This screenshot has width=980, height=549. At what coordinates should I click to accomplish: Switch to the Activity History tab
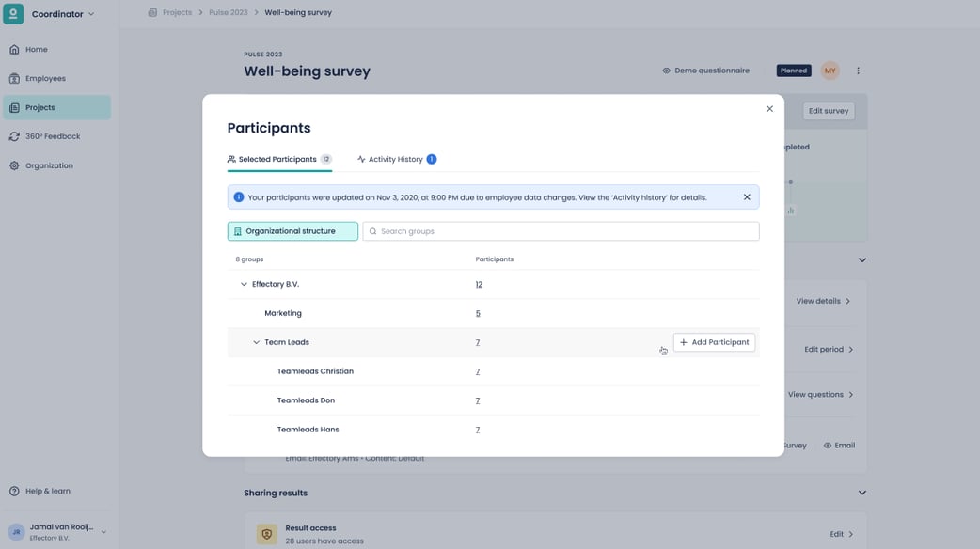point(396,159)
